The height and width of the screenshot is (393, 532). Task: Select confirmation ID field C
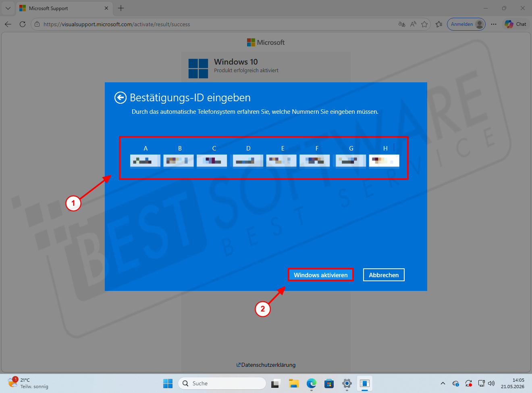pos(212,161)
